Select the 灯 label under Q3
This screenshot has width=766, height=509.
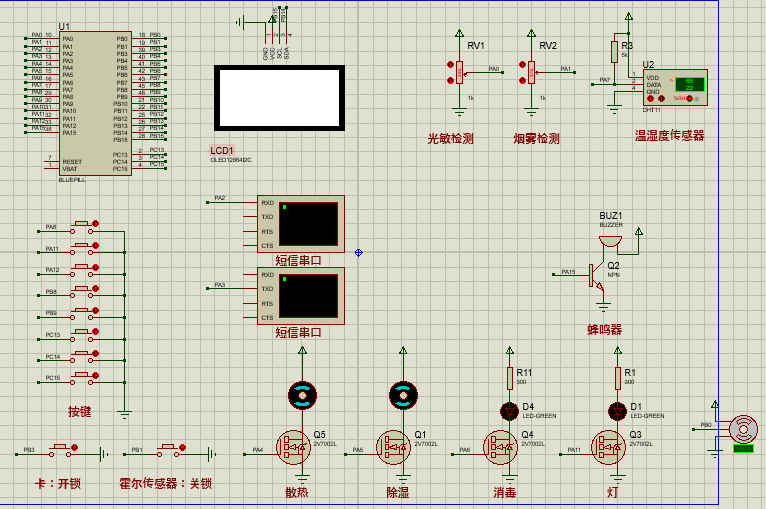point(612,492)
